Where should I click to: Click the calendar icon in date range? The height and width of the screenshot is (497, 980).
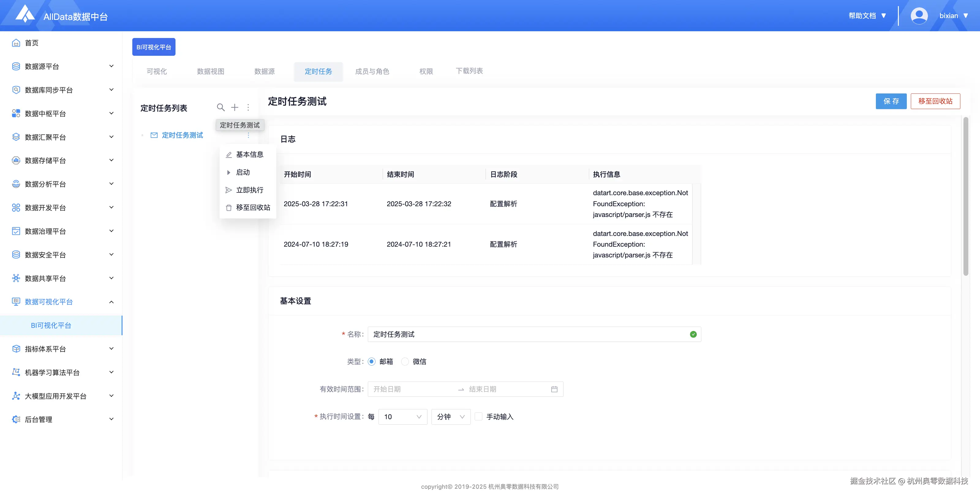click(554, 389)
